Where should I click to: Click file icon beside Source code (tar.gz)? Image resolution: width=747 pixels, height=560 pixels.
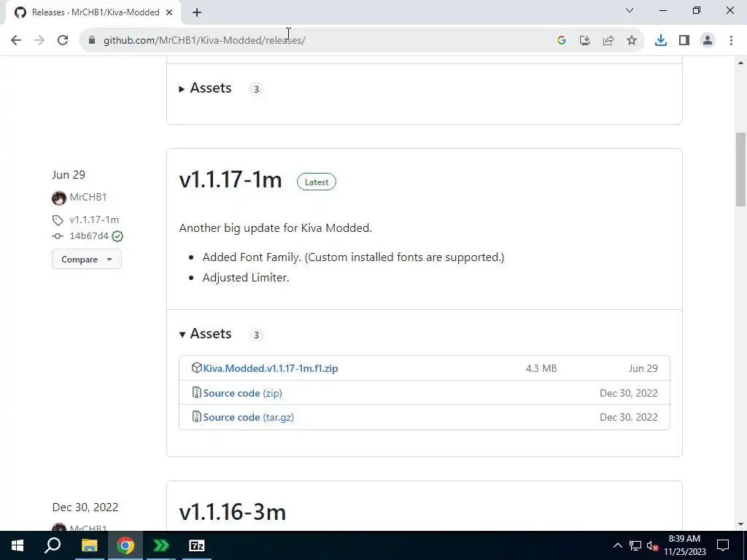196,416
